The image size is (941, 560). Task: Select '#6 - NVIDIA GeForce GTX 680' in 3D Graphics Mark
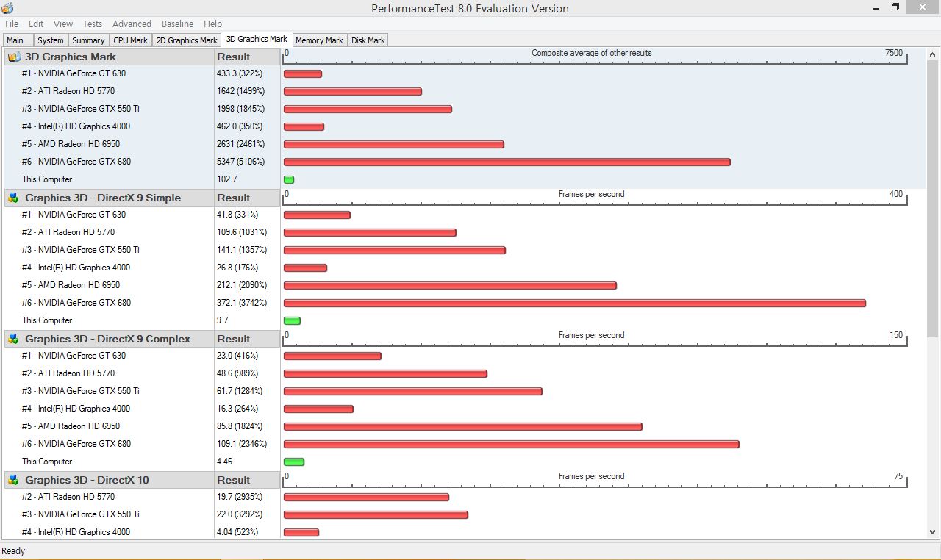(76, 162)
